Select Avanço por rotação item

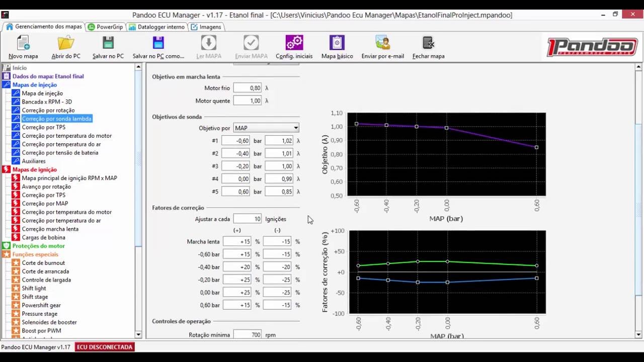click(46, 187)
